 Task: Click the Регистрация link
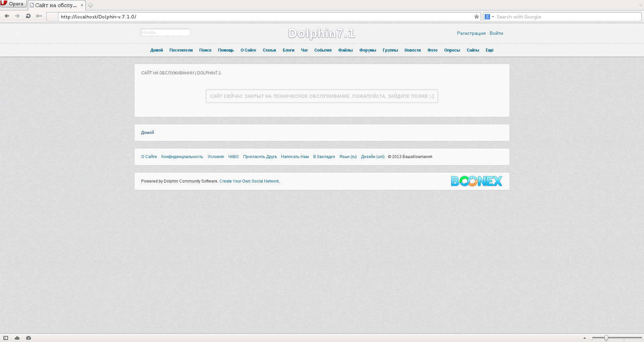tap(471, 33)
